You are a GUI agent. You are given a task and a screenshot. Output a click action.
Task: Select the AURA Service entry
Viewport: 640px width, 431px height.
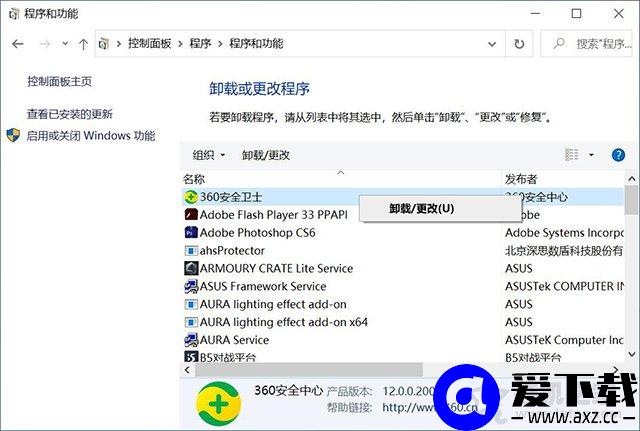[x=234, y=340]
